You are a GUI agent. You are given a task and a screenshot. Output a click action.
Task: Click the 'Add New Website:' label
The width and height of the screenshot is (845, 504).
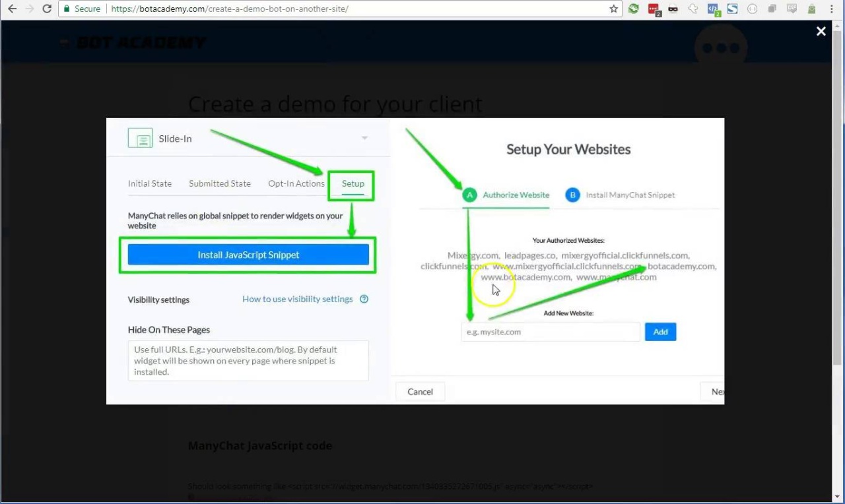(x=568, y=313)
